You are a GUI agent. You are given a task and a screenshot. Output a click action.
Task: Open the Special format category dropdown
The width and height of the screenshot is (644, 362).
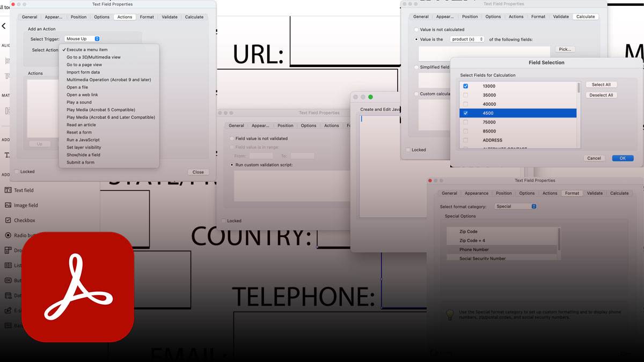tap(515, 205)
